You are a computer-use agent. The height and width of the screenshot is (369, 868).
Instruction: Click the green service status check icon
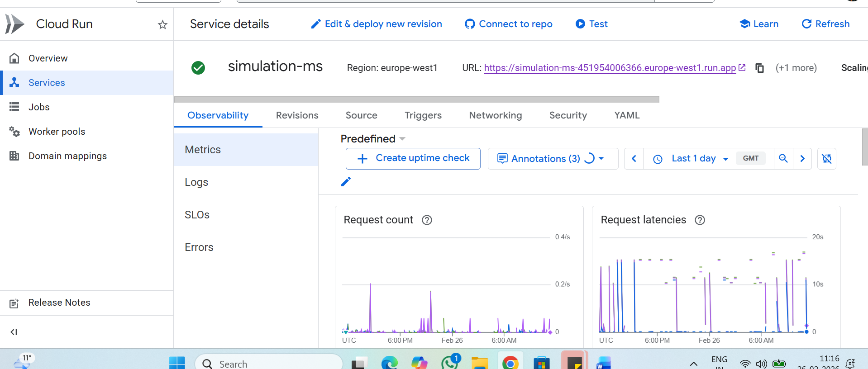(x=198, y=68)
